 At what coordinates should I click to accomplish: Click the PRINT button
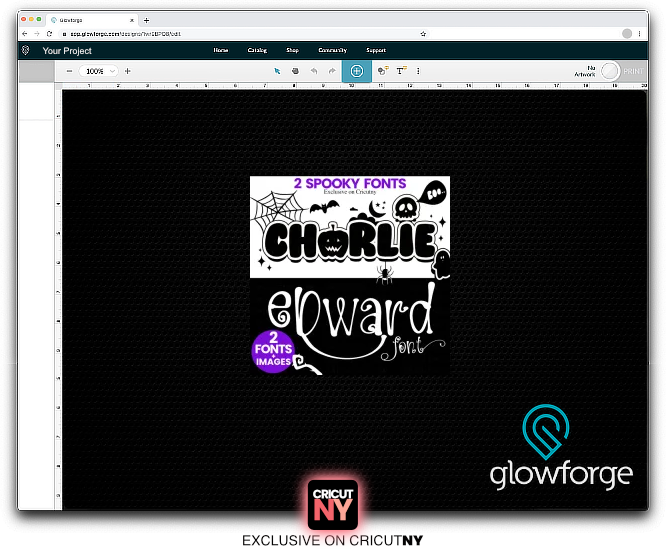[633, 71]
